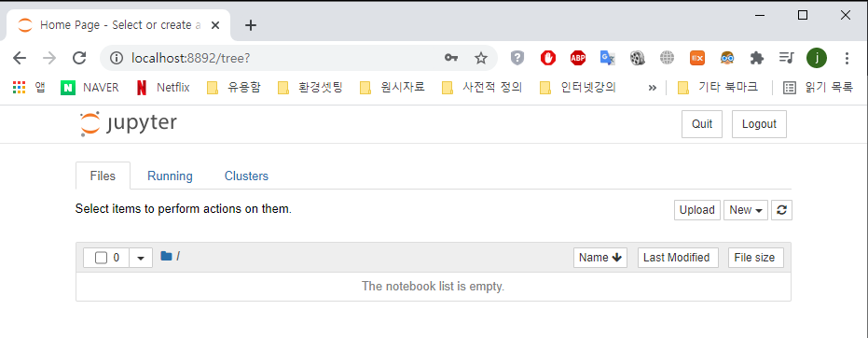Viewport: 868px width, 338px height.
Task: Open the 기타 북마크 folder
Action: pyautogui.click(x=718, y=87)
